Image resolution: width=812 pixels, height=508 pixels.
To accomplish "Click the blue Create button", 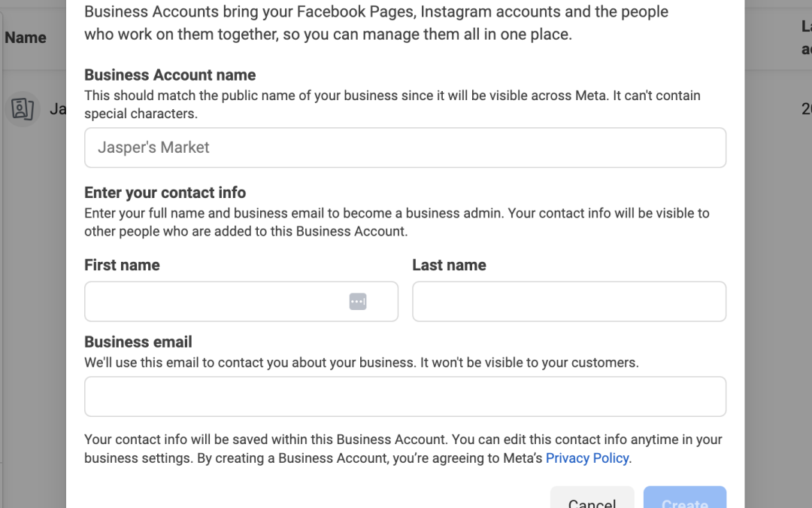I will click(x=684, y=500).
